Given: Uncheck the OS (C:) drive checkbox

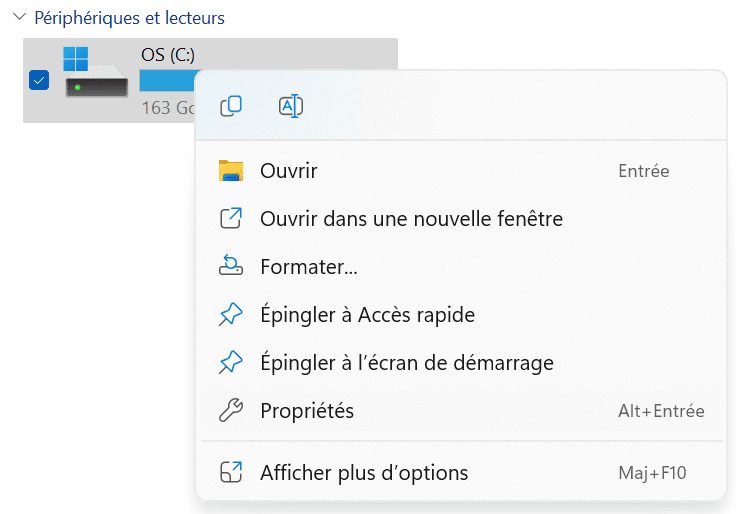Looking at the screenshot, I should click(x=39, y=80).
